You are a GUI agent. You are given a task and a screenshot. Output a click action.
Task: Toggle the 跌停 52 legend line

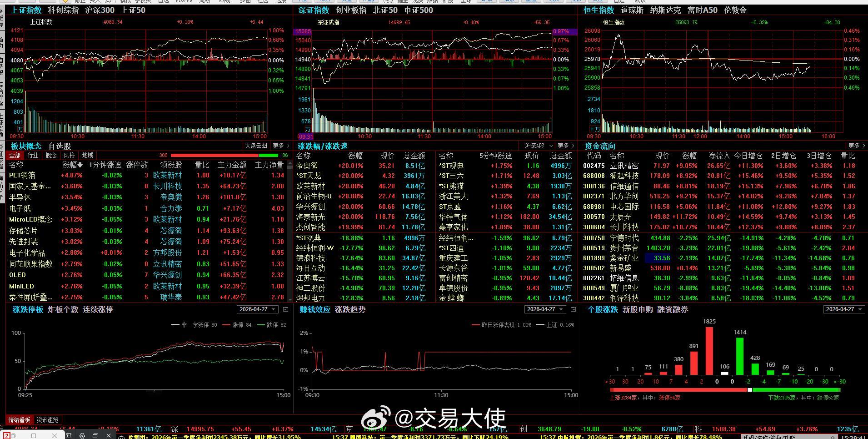271,325
